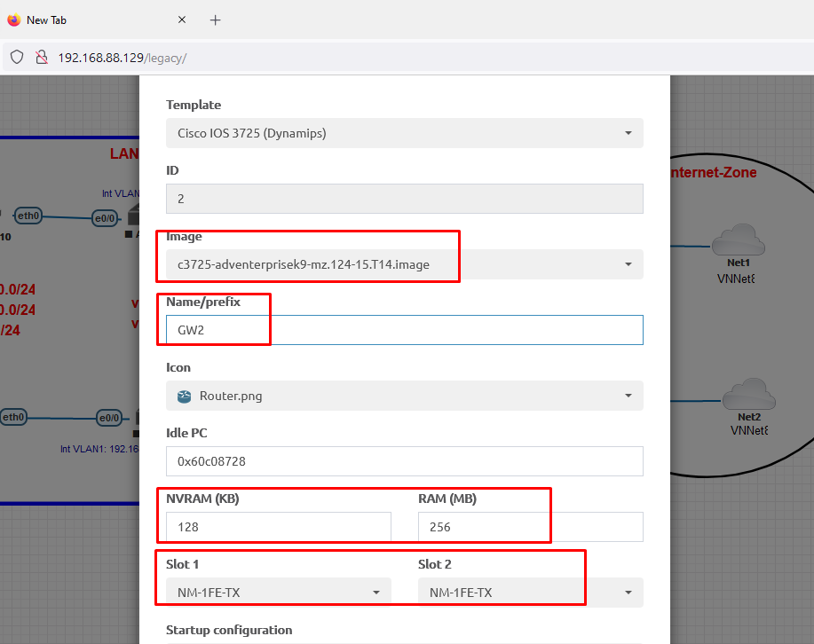Open the Template dropdown Cisco IOS 3725
The height and width of the screenshot is (644, 814).
coord(405,133)
